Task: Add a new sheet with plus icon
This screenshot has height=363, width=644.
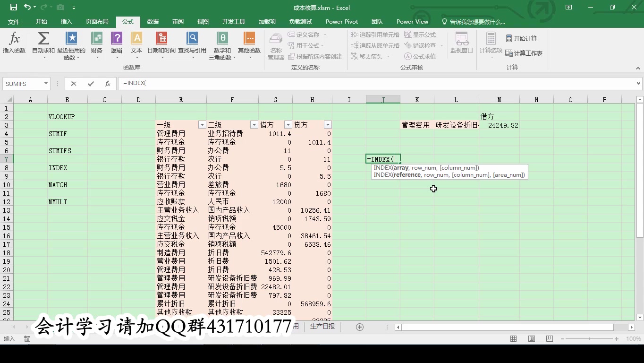Action: pos(360,327)
